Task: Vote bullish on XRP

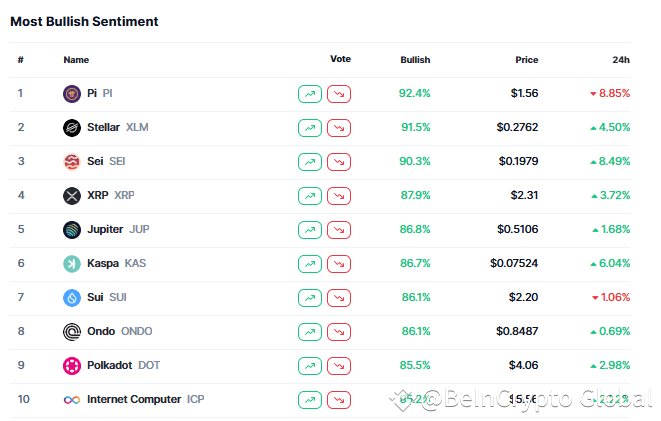Action: [x=310, y=196]
